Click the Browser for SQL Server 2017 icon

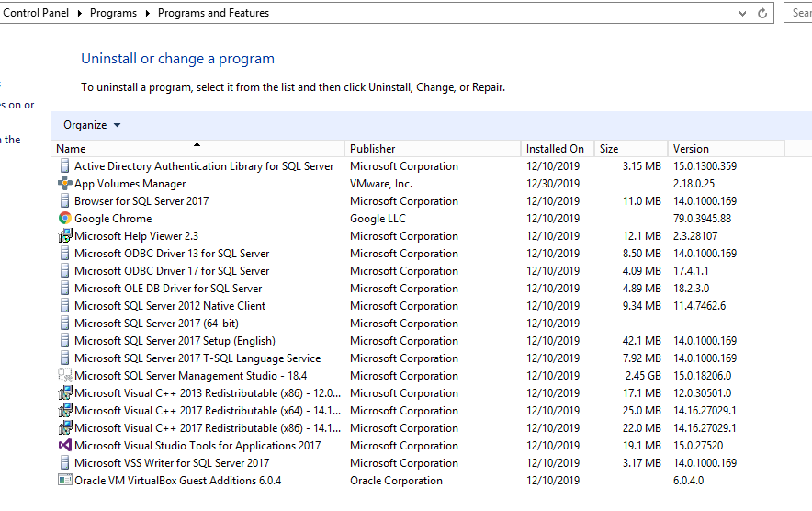pyautogui.click(x=64, y=200)
